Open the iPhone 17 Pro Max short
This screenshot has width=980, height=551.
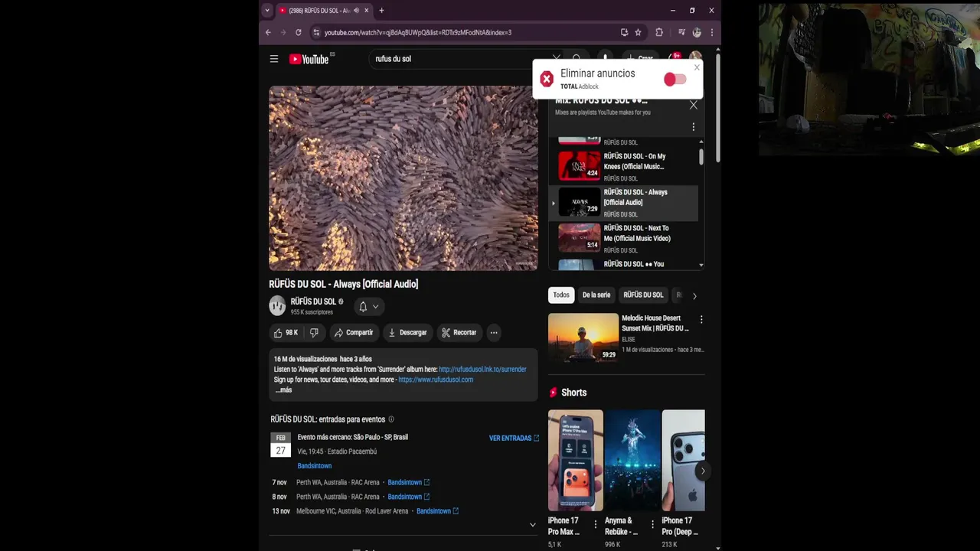pyautogui.click(x=576, y=461)
